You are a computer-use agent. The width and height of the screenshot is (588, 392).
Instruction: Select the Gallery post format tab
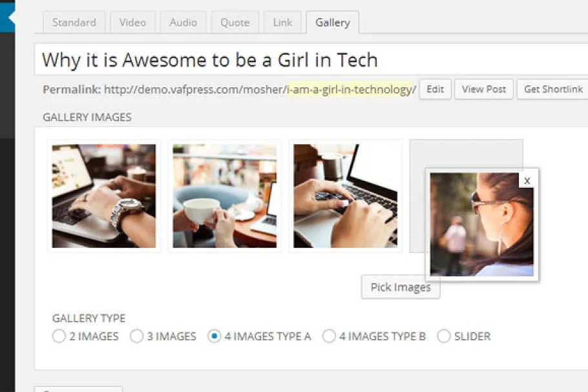tap(332, 23)
